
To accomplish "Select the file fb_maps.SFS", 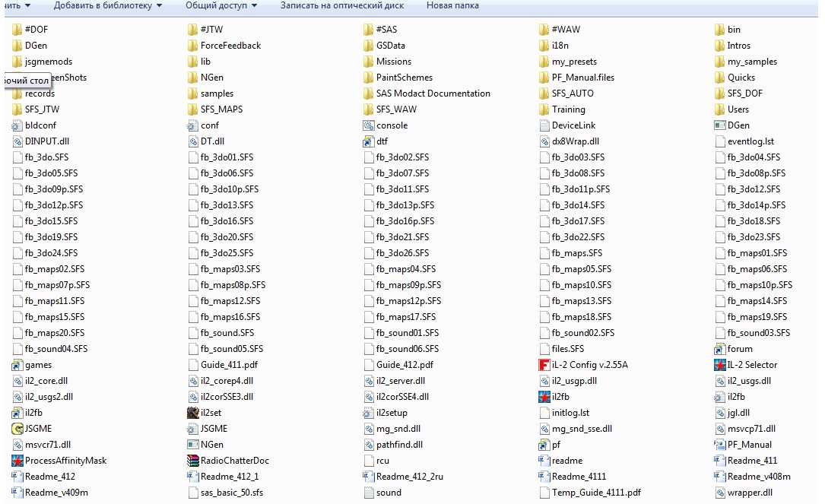I will point(571,253).
